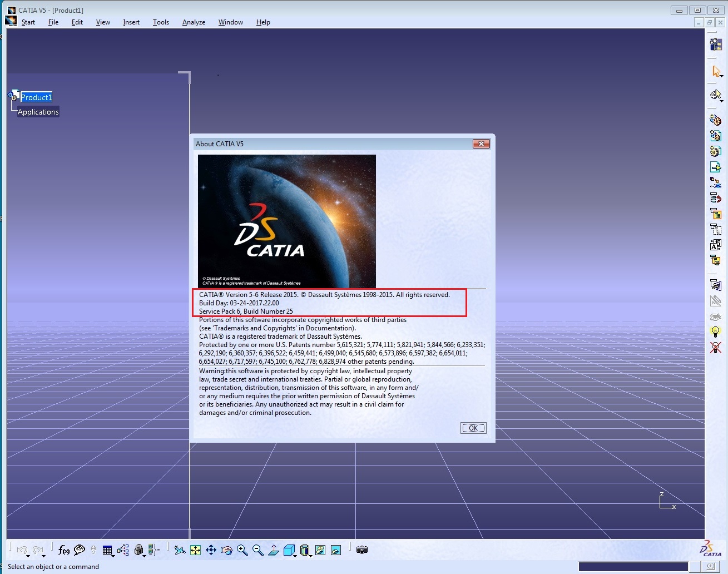
Task: Click the XYZ compass axis in viewport
Action: [x=667, y=501]
